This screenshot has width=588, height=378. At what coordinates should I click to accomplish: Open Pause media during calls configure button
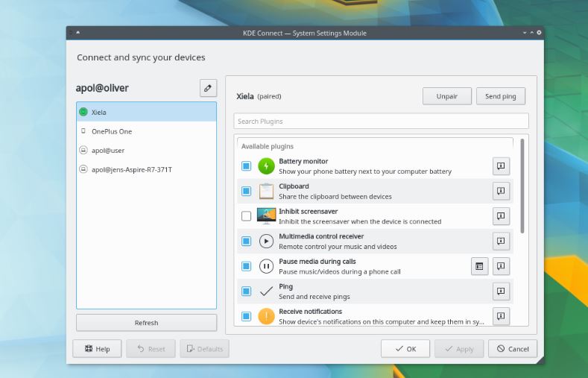[x=480, y=266]
